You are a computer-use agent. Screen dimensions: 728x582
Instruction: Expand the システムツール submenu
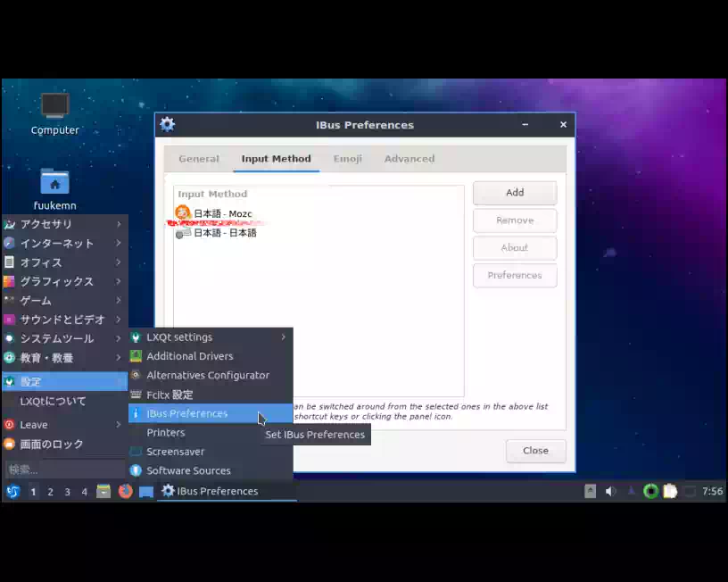65,338
